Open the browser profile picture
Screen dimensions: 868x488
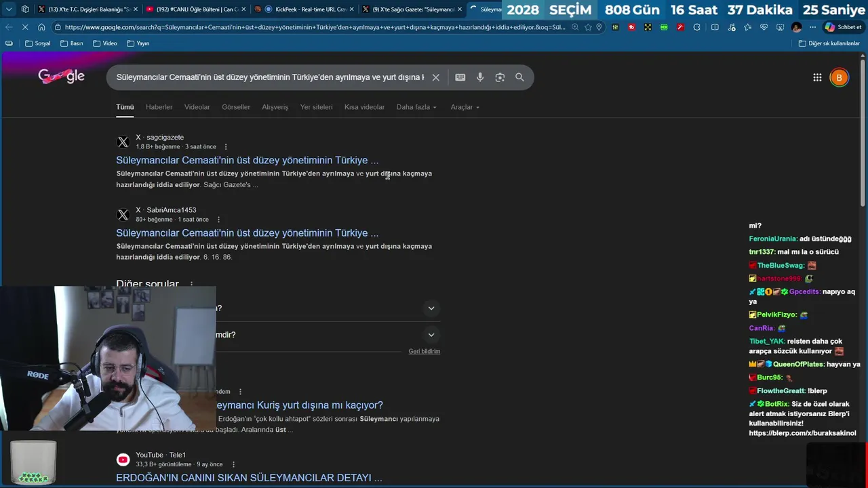pyautogui.click(x=797, y=27)
